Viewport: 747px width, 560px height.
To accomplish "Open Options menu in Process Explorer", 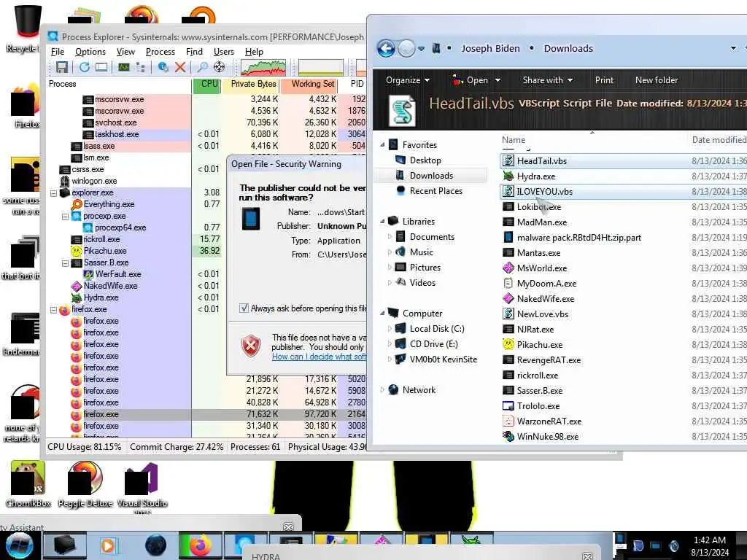I will click(x=90, y=52).
